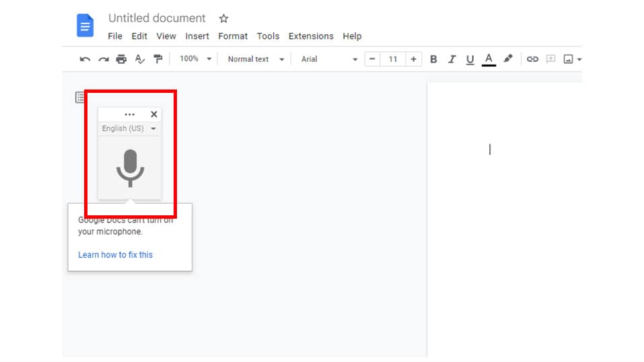Expand the insert image dropdown arrow
This screenshot has height=362, width=644.
coord(579,60)
